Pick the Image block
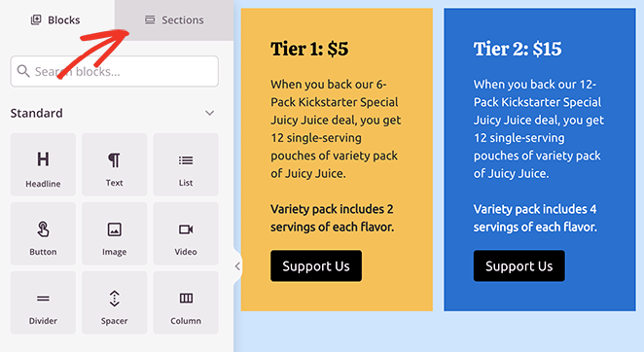This screenshot has width=644, height=352. coord(114,233)
